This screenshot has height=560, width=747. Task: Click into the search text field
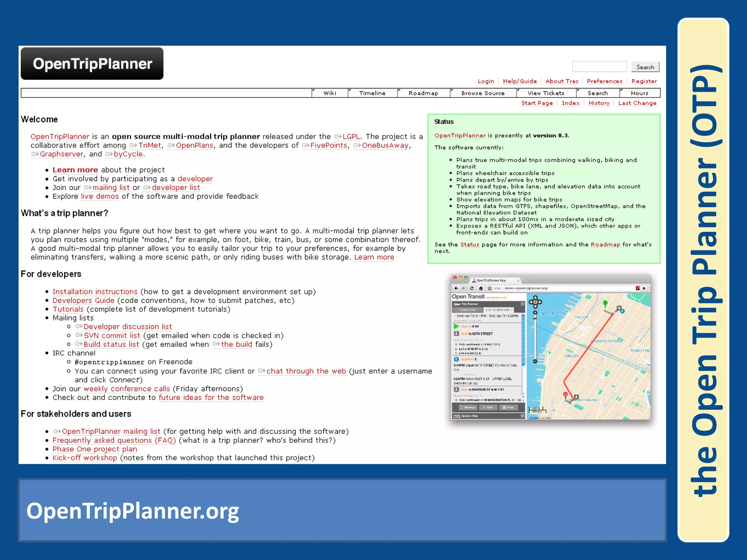[x=599, y=67]
